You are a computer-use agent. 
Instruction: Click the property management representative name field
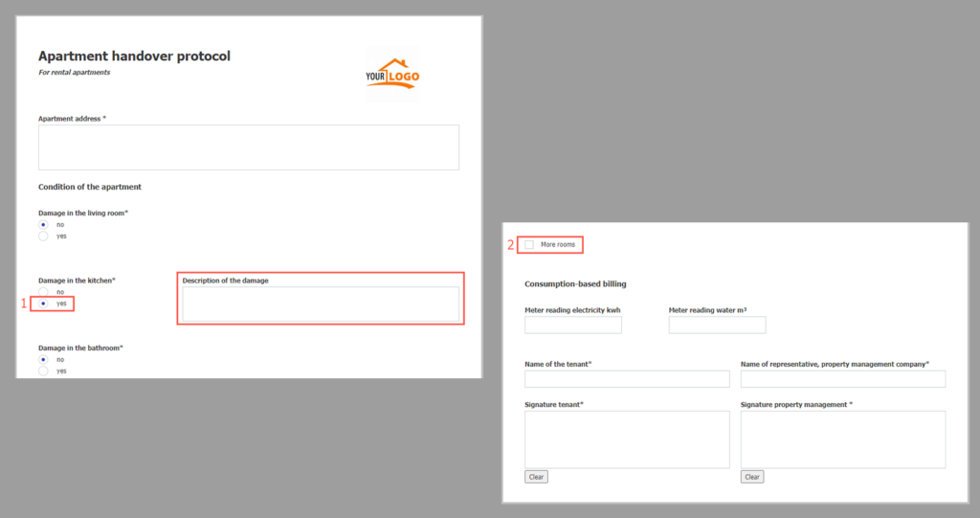tap(843, 378)
